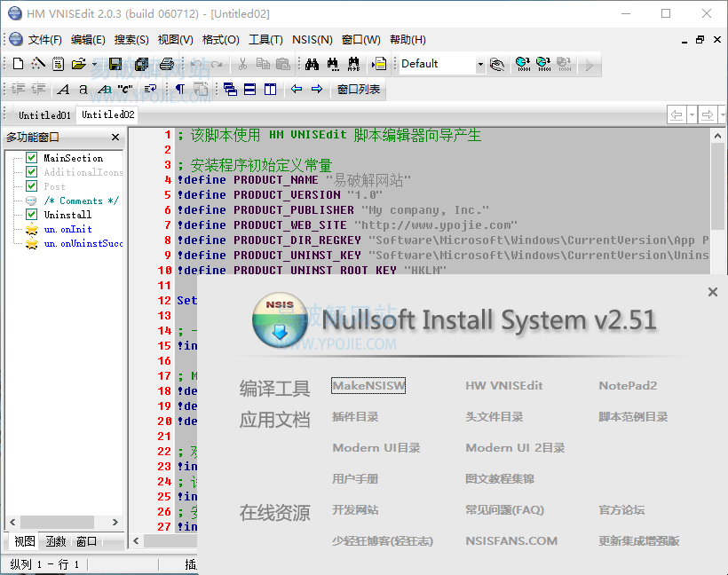Uncheck the Uninstall checkbox
The height and width of the screenshot is (575, 728).
tap(32, 214)
